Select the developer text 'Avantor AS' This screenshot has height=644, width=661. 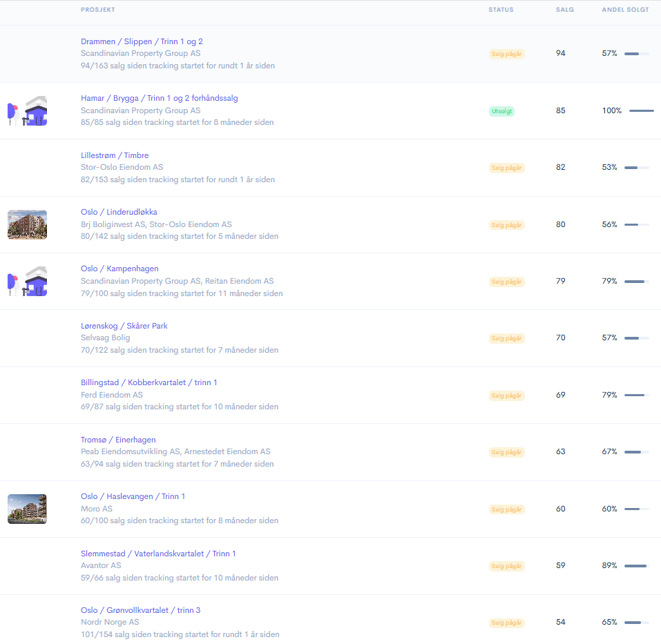click(x=101, y=565)
